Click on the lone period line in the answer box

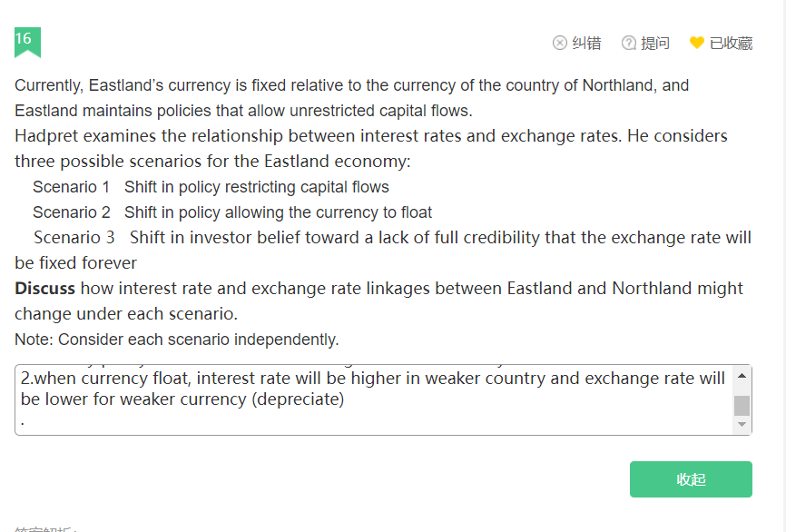click(23, 421)
